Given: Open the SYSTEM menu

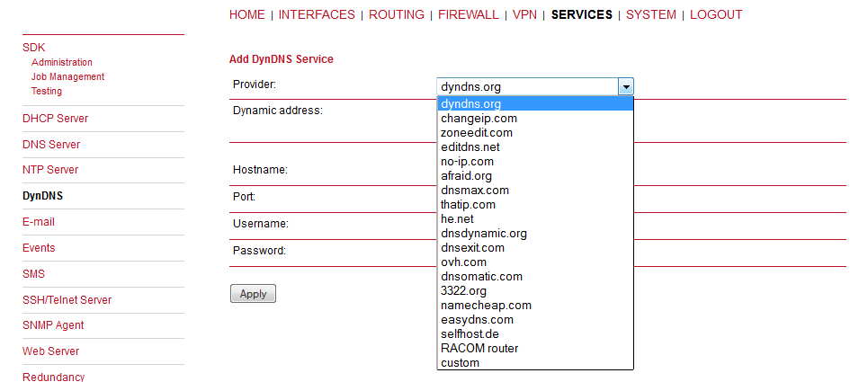Looking at the screenshot, I should tap(651, 15).
